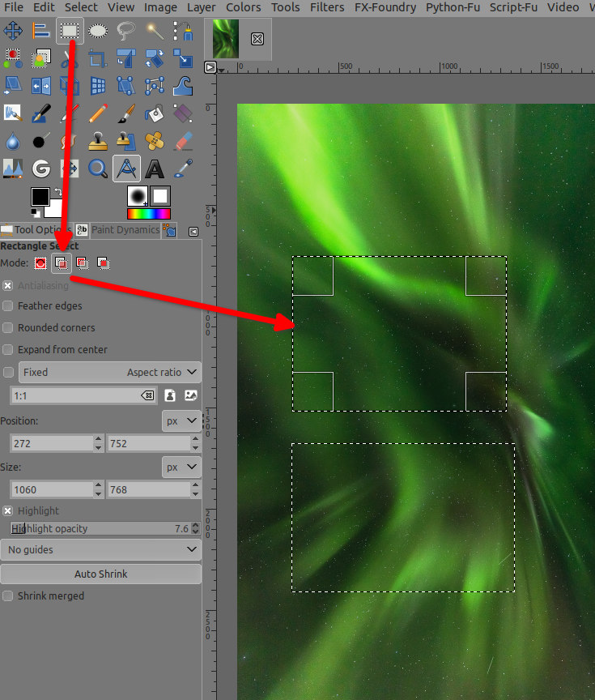Select the Eraser tool
Screen dimensions: 595x700
[x=183, y=141]
